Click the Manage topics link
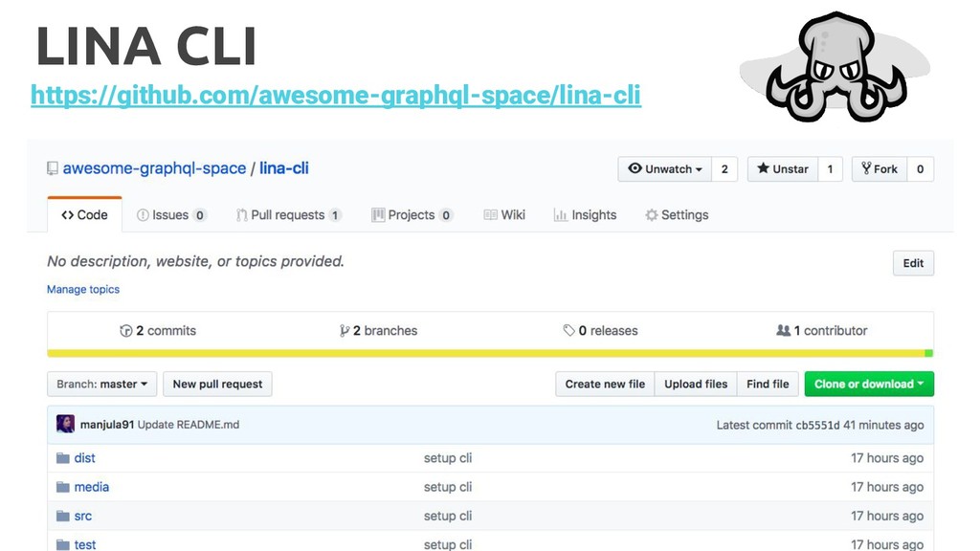Screen dimensions: 980x551 [83, 289]
